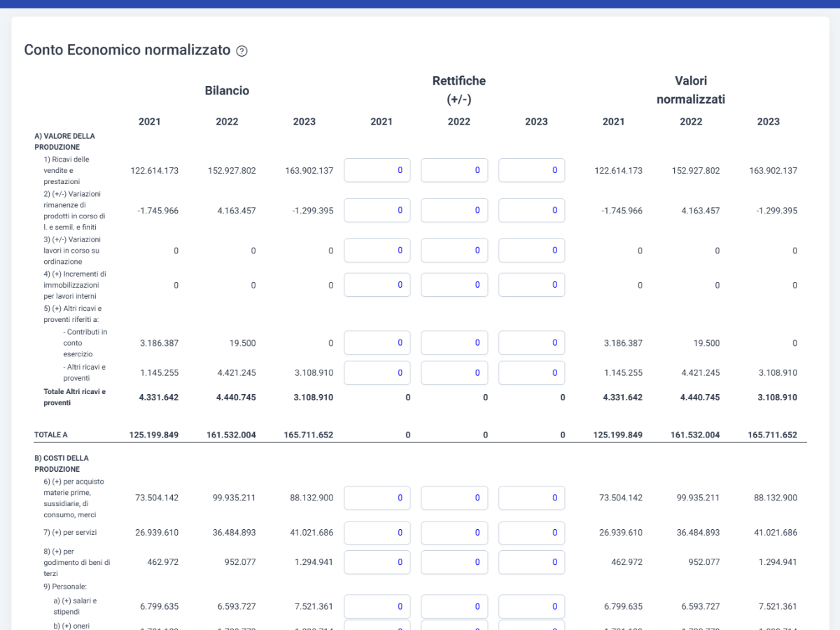This screenshot has width=840, height=630.
Task: Select the 2021 adjustment for Contributi in conto esercizio
Action: coord(377,343)
